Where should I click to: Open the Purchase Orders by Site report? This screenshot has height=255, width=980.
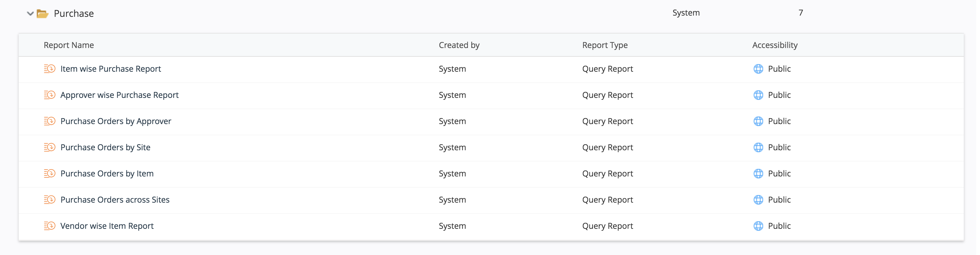pos(105,147)
